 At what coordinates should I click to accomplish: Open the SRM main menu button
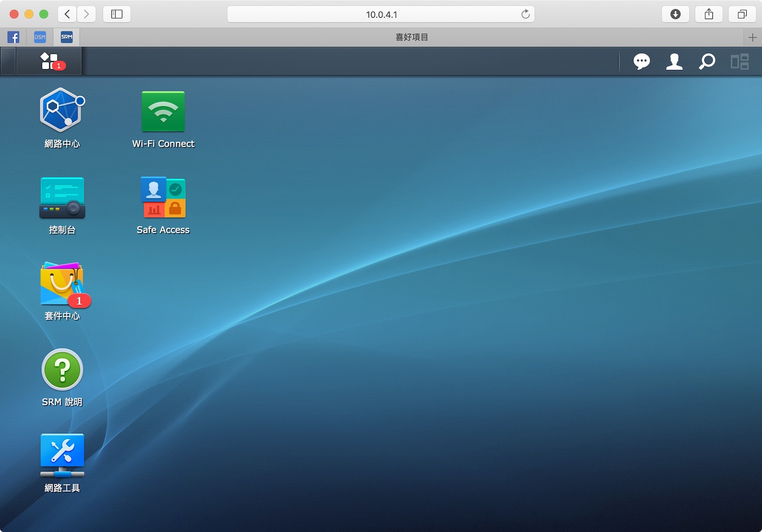tap(49, 61)
